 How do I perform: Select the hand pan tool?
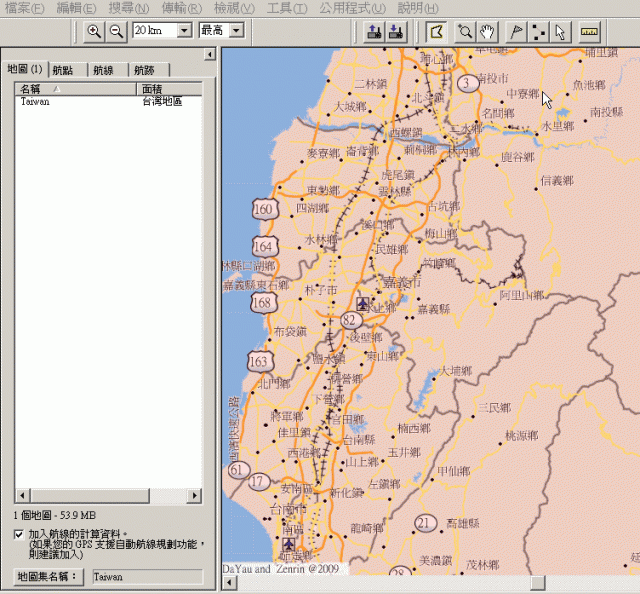tap(487, 32)
